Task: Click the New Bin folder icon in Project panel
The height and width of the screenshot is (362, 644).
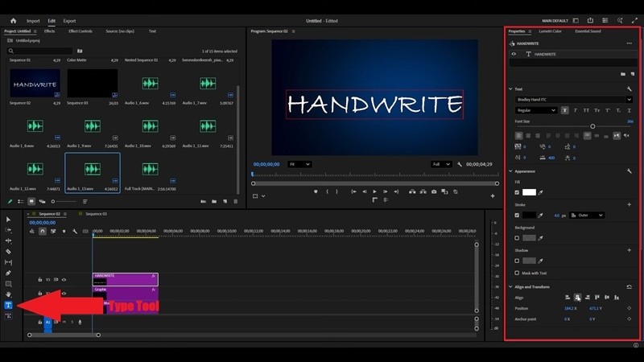Action: 214,202
